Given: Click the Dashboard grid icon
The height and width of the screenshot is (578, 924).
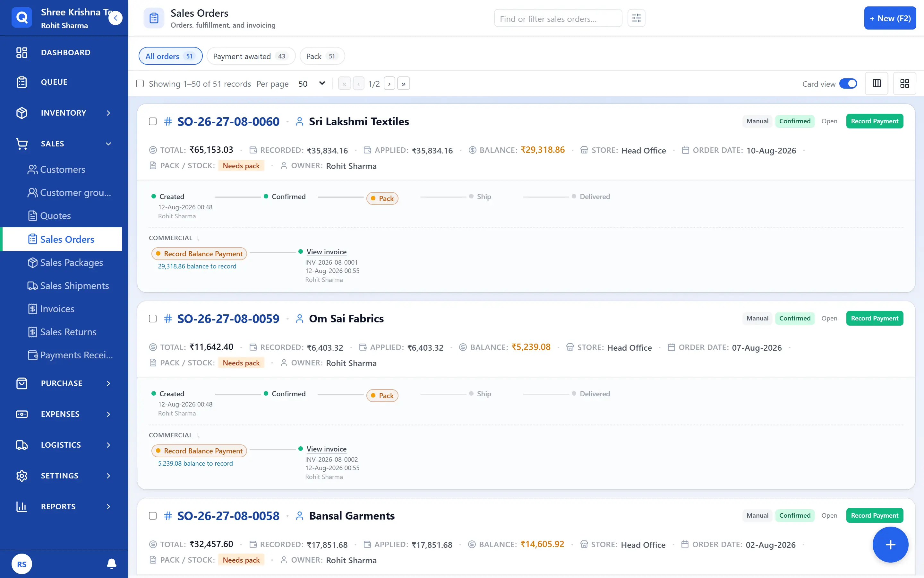Looking at the screenshot, I should coord(22,52).
